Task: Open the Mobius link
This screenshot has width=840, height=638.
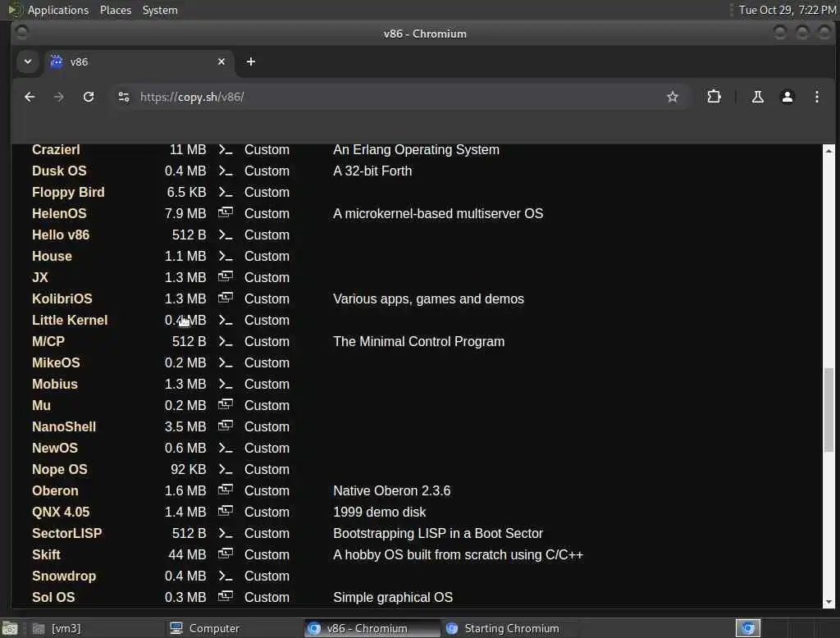Action: (x=55, y=384)
